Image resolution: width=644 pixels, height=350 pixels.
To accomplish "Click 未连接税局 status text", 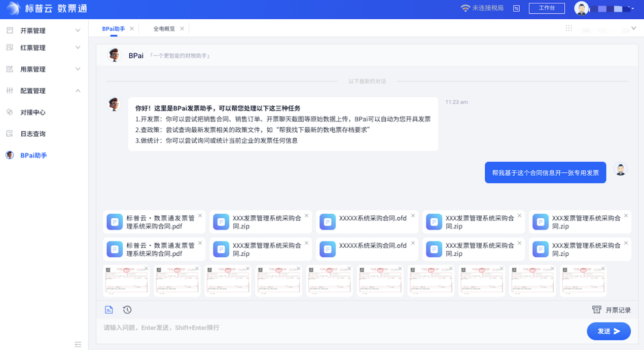I will click(488, 8).
